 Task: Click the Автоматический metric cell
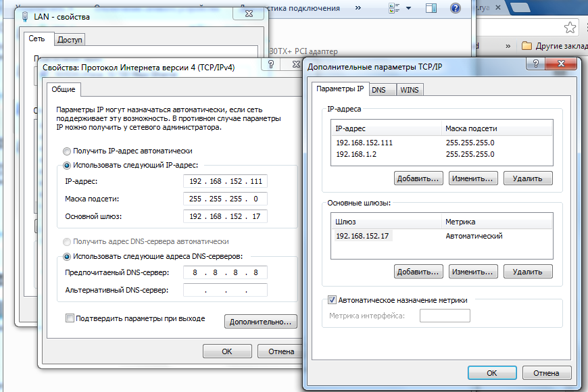point(474,236)
